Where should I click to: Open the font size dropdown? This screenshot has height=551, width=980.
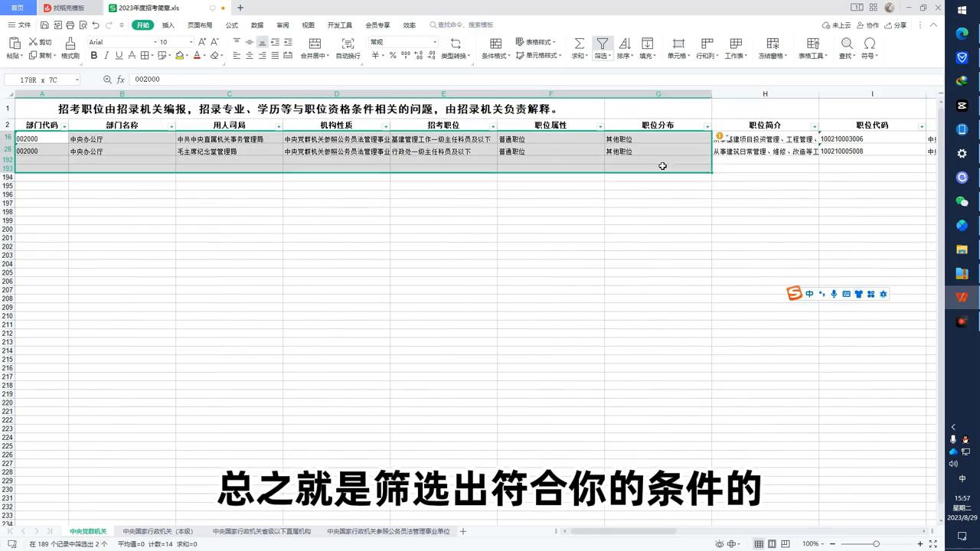[x=189, y=42]
